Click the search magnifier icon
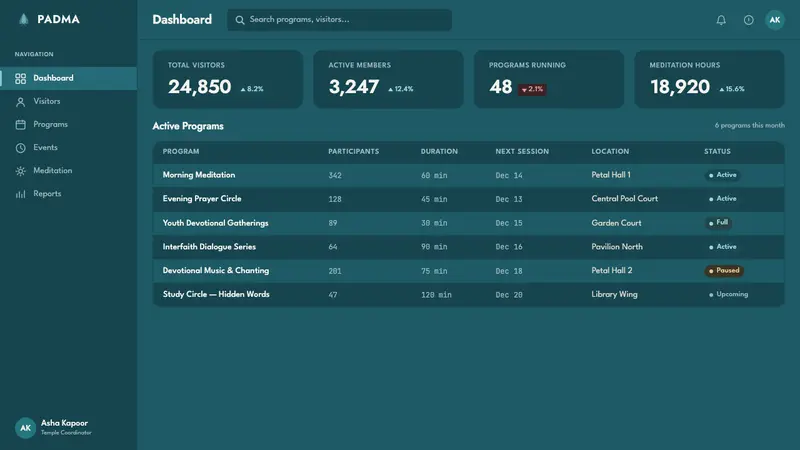Image resolution: width=800 pixels, height=450 pixels. (x=240, y=20)
